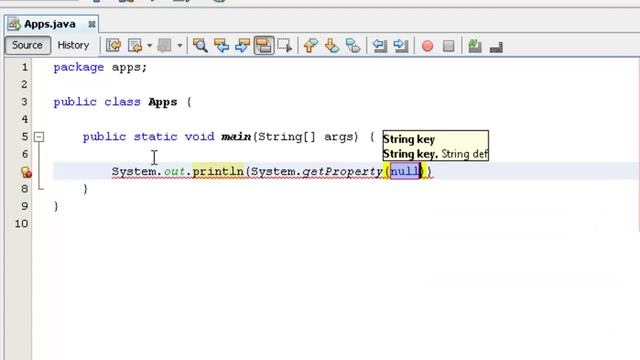
Task: Click the 'out' field reference
Action: [x=174, y=171]
